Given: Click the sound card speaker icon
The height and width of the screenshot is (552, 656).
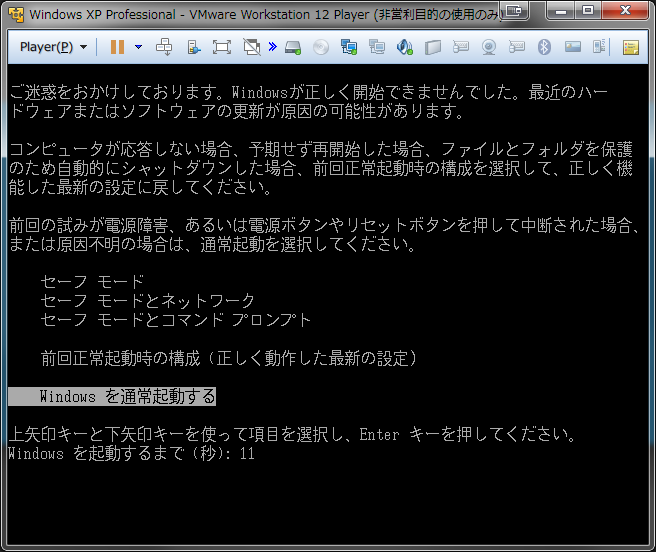Looking at the screenshot, I should (x=405, y=47).
